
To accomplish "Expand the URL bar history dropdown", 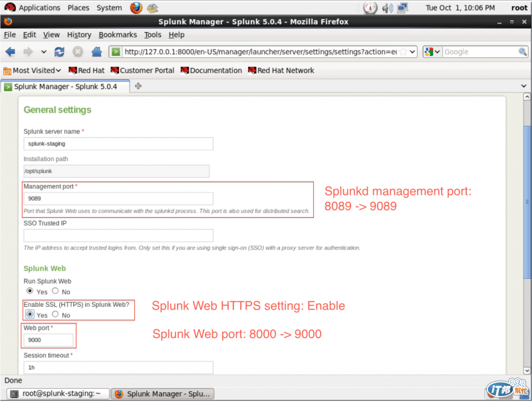I will [412, 52].
